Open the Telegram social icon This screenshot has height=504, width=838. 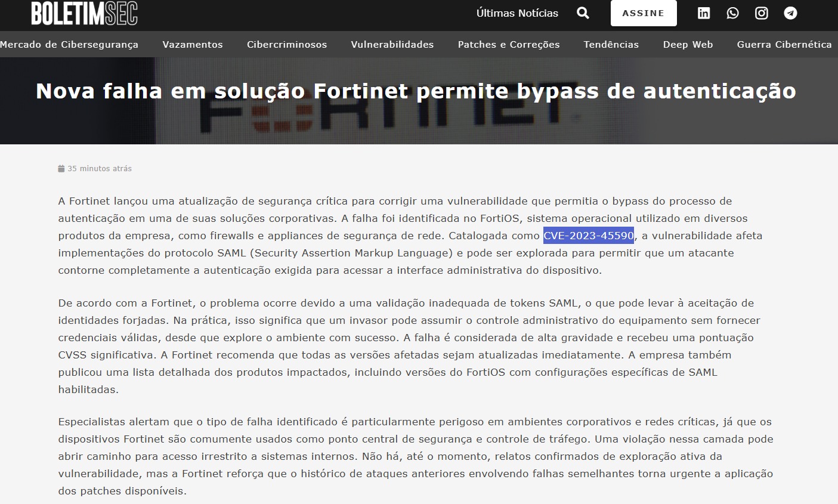point(790,13)
